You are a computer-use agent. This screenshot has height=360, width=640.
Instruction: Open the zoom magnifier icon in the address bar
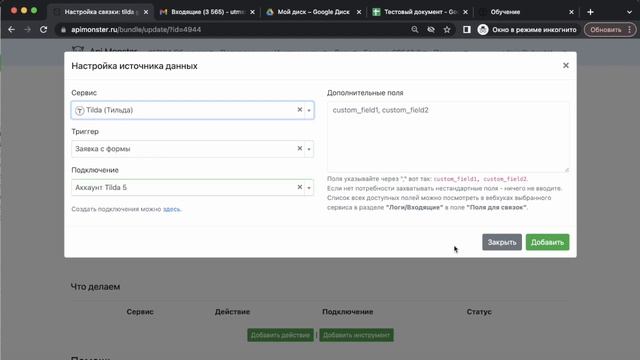click(x=415, y=30)
